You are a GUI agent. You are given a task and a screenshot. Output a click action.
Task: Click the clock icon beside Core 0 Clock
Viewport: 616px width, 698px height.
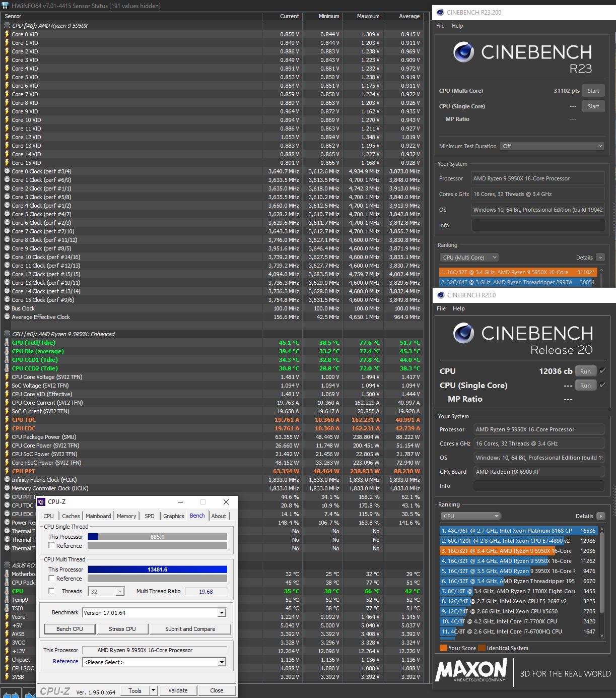pos(7,171)
